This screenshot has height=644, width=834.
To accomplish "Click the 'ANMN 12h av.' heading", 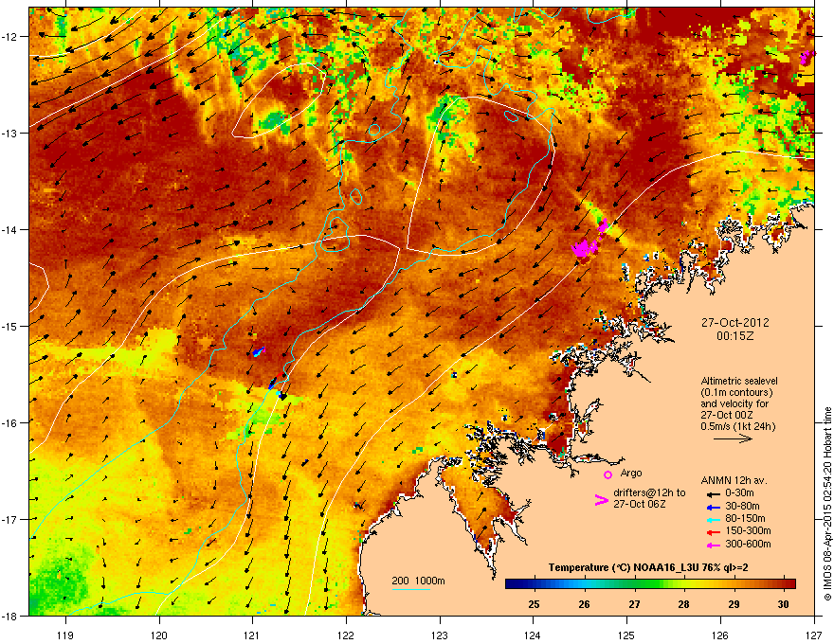I will tap(734, 480).
